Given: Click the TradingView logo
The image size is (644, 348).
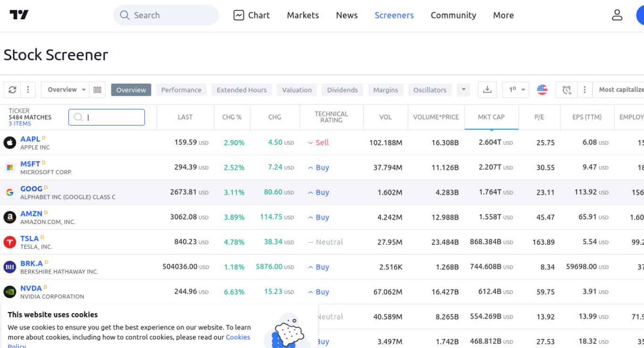Looking at the screenshot, I should pos(19,15).
